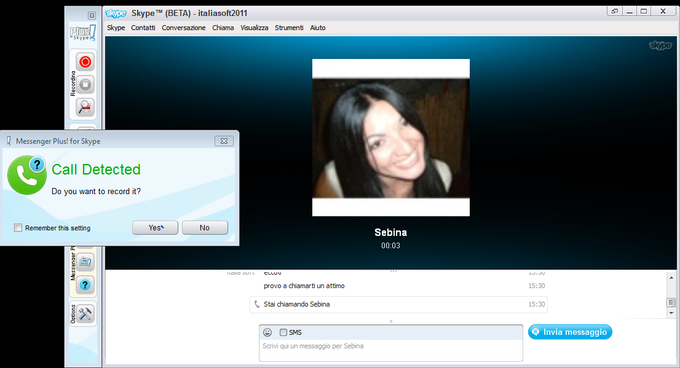Click the chat scrollbar thumb

[x=671, y=302]
